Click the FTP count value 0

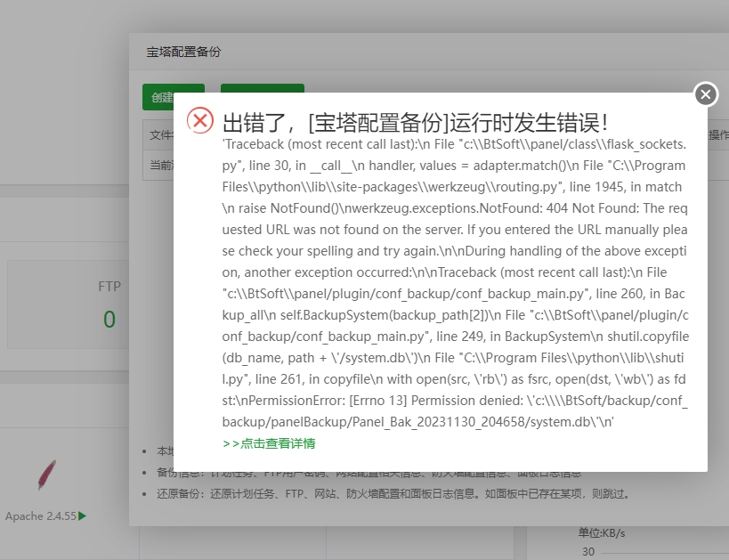point(109,320)
